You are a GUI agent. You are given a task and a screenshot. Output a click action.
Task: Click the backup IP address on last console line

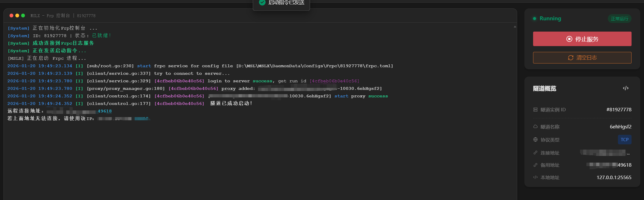tap(124, 119)
